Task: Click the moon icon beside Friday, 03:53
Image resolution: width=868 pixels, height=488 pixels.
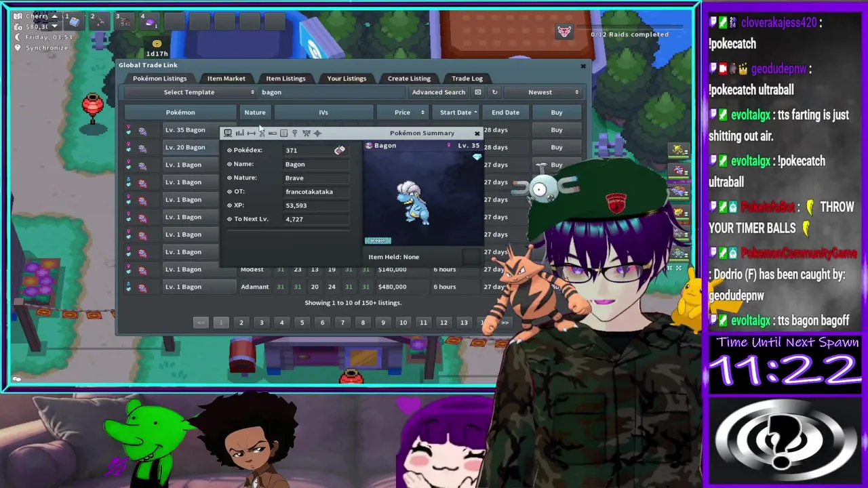Action: click(18, 37)
